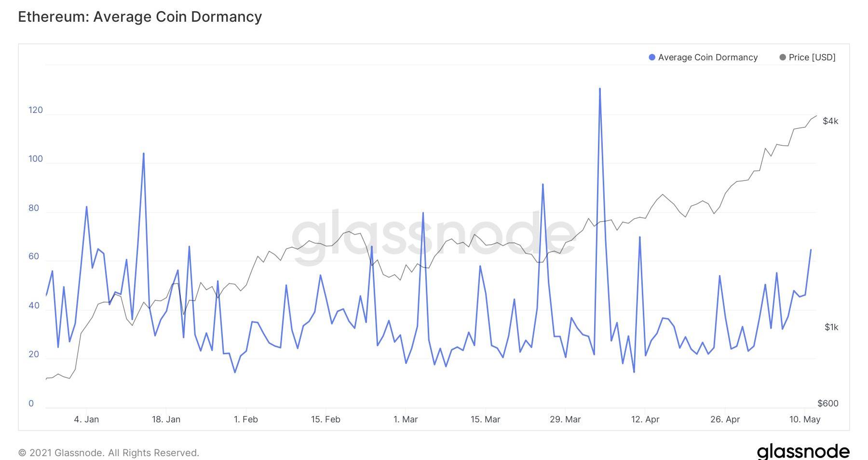Viewport: 868px width, 460px height.
Task: Click the glassnode logo at bottom right
Action: tap(803, 451)
